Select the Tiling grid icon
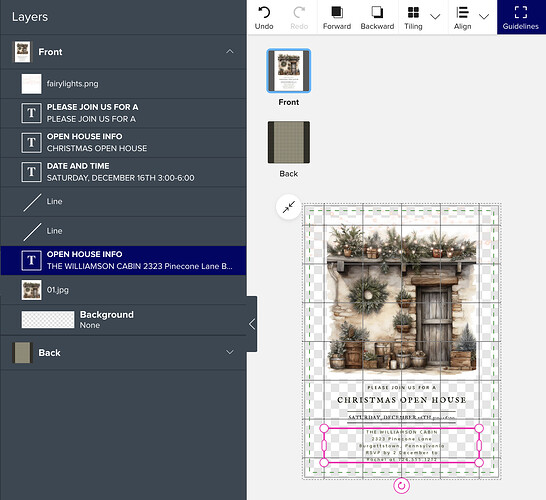This screenshot has height=500, width=546. point(413,12)
